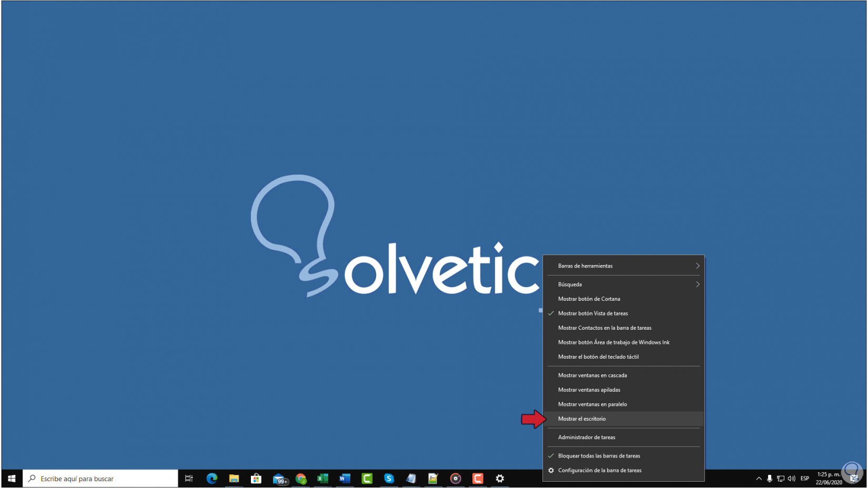Viewport: 868px width, 488px height.
Task: Open Settings gear icon in the taskbar
Action: pos(500,479)
